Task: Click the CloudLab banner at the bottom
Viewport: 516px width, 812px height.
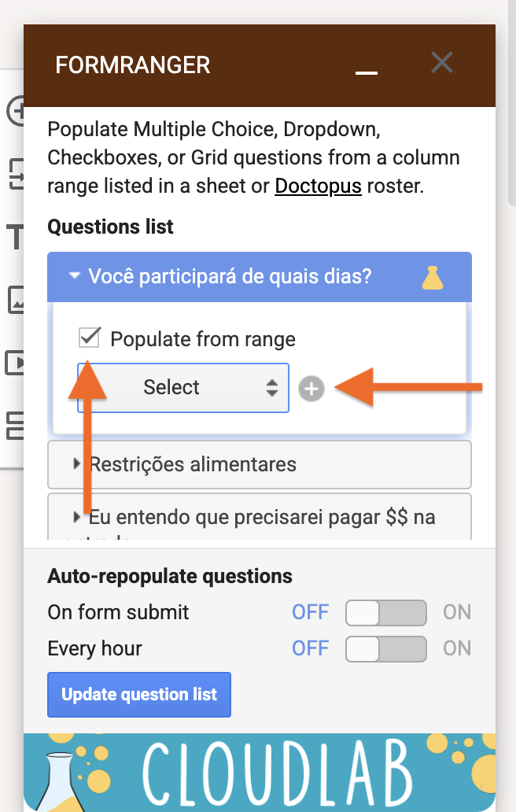Action: click(260, 772)
